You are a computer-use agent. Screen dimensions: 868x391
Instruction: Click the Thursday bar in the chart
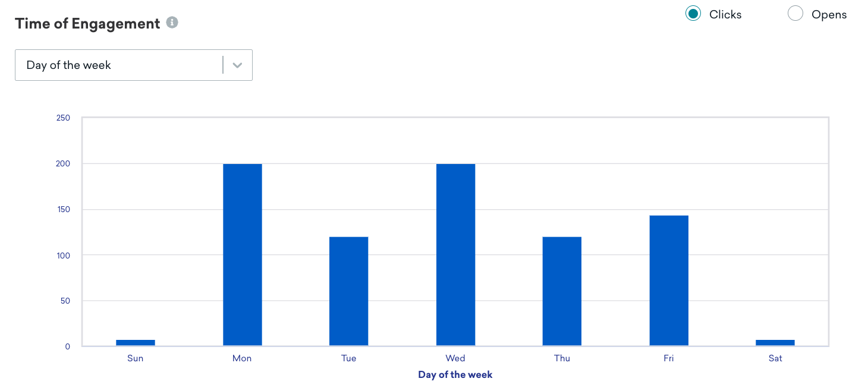(x=562, y=291)
